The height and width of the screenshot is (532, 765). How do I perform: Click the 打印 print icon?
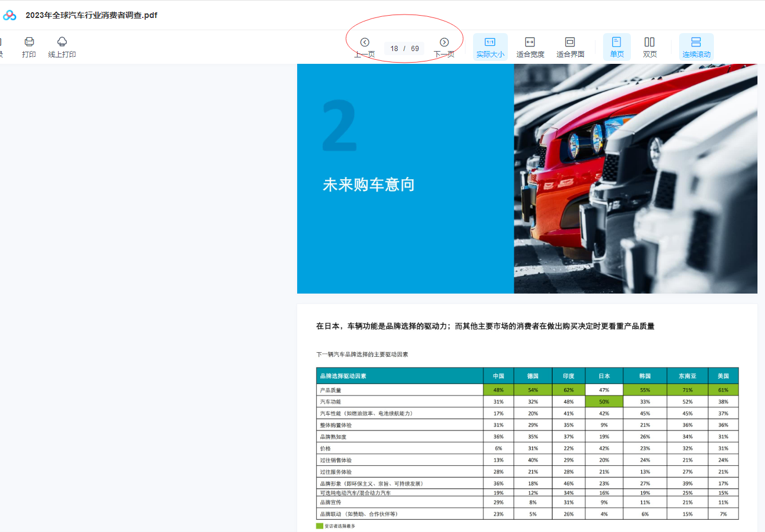point(29,42)
